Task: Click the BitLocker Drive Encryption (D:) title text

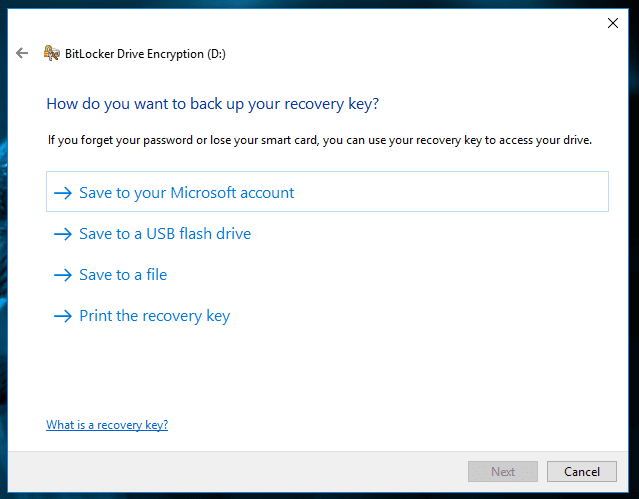Action: click(x=147, y=54)
